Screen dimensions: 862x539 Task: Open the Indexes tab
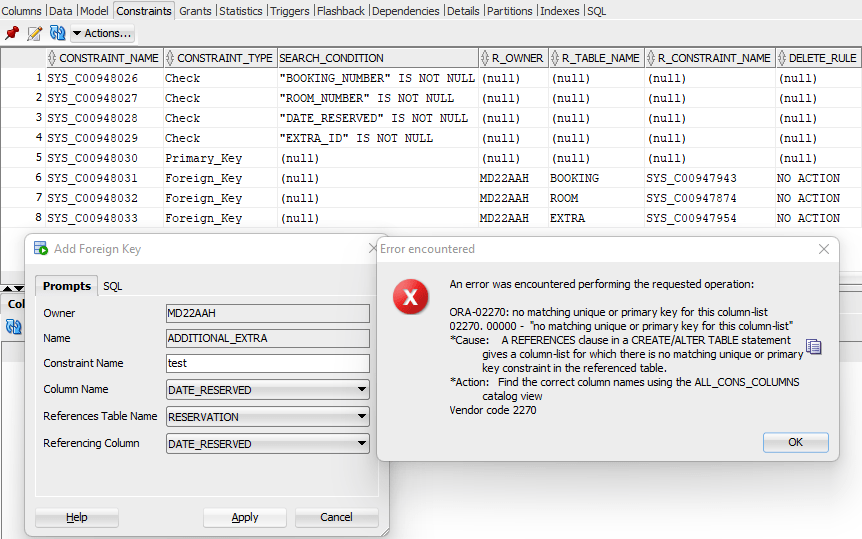[560, 11]
